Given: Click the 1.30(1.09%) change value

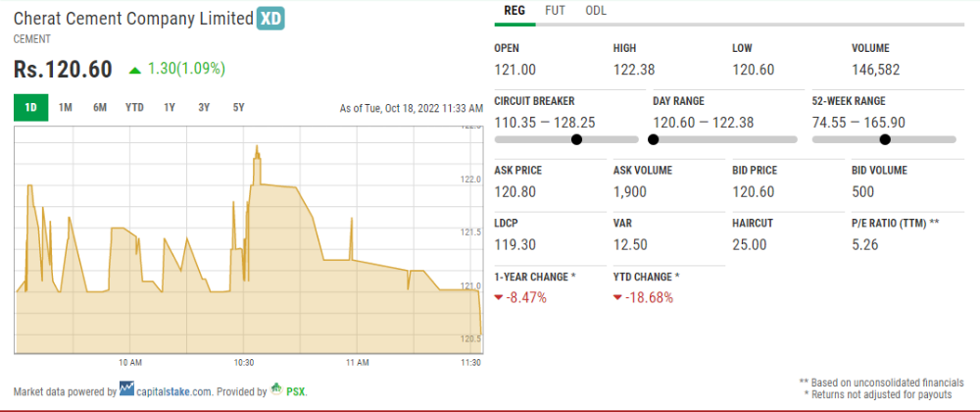Looking at the screenshot, I should 186,70.
